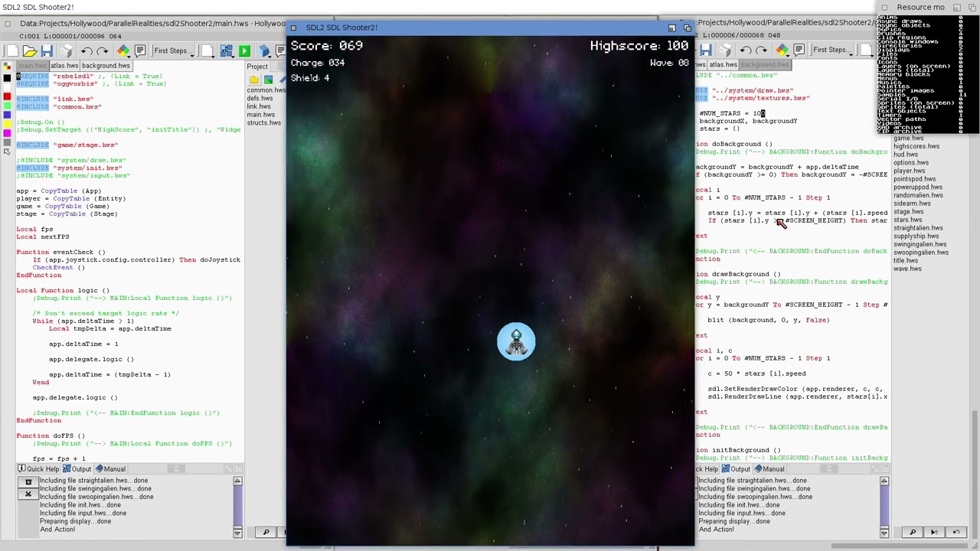Open the Manual tab in left editor
The image size is (980, 551).
110,469
